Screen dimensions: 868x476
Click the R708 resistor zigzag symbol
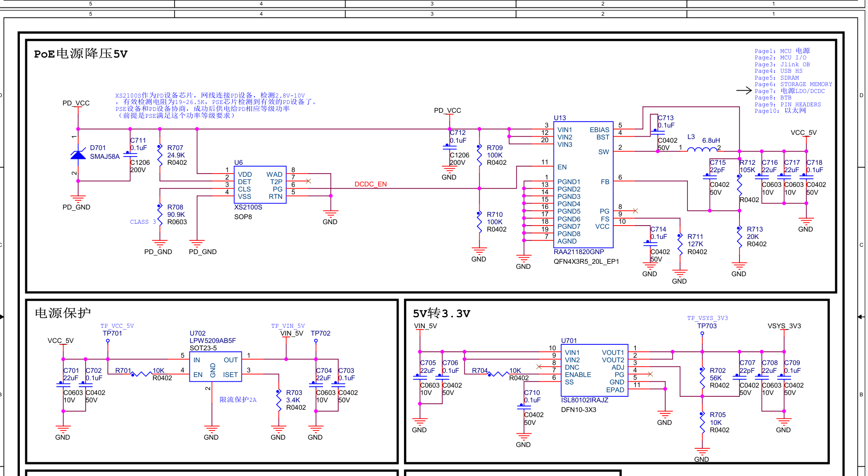160,215
